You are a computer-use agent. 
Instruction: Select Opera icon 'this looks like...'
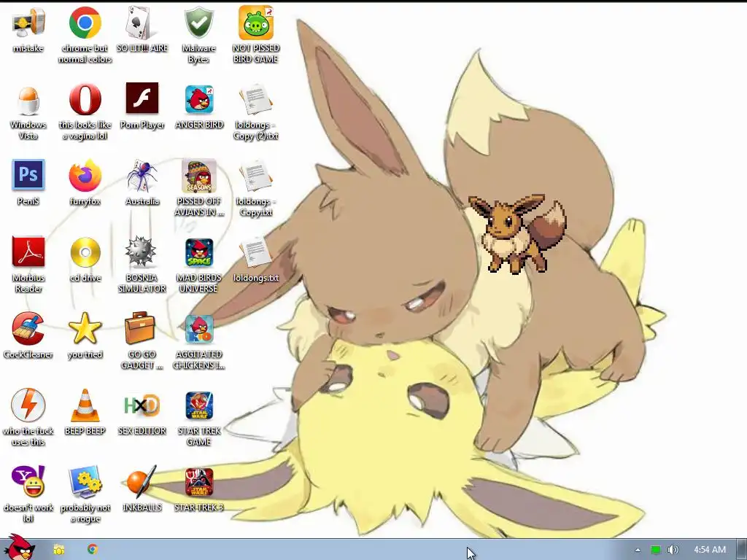(x=85, y=99)
